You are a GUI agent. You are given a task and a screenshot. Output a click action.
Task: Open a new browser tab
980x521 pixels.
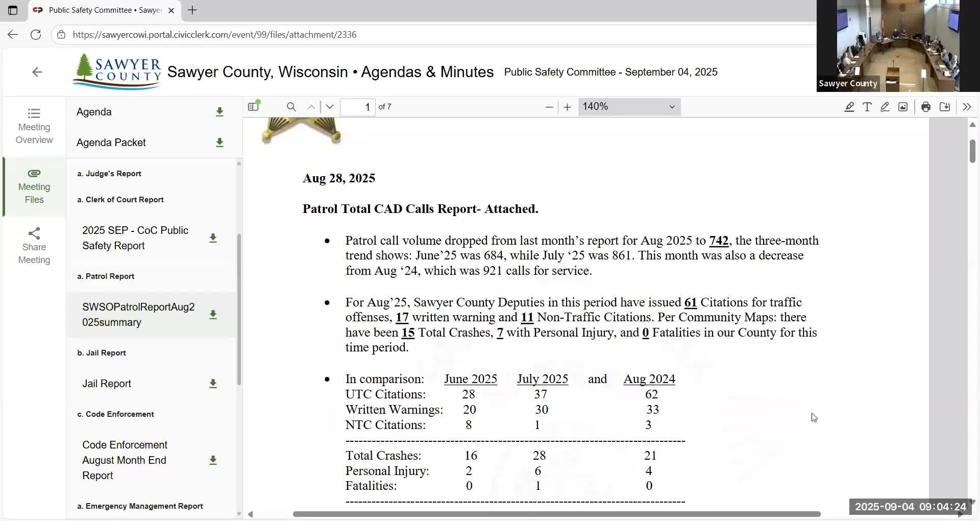192,10
